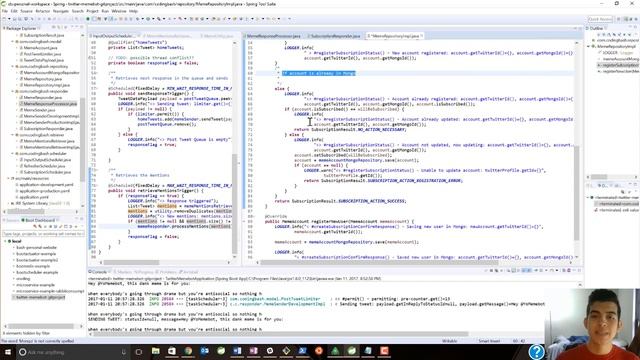Close the MemeRepositoryImpl.java tab
The width and height of the screenshot is (640, 360).
click(x=422, y=36)
